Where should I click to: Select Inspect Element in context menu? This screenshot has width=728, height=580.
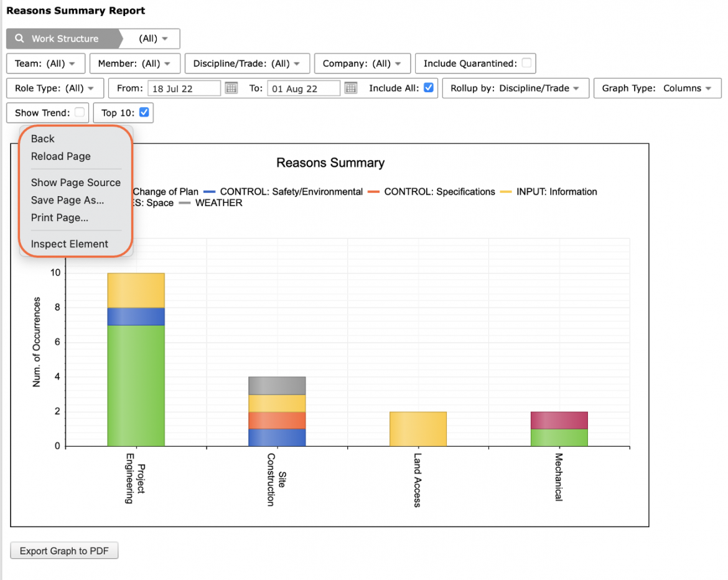[x=70, y=244]
